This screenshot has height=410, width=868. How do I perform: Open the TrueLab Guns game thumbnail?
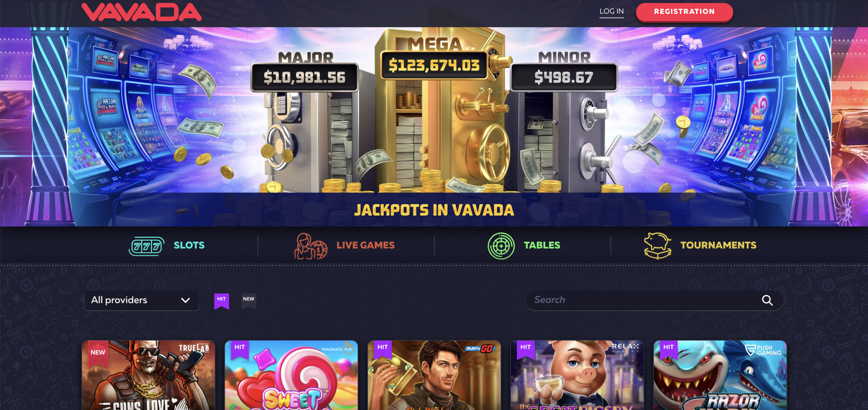(149, 375)
